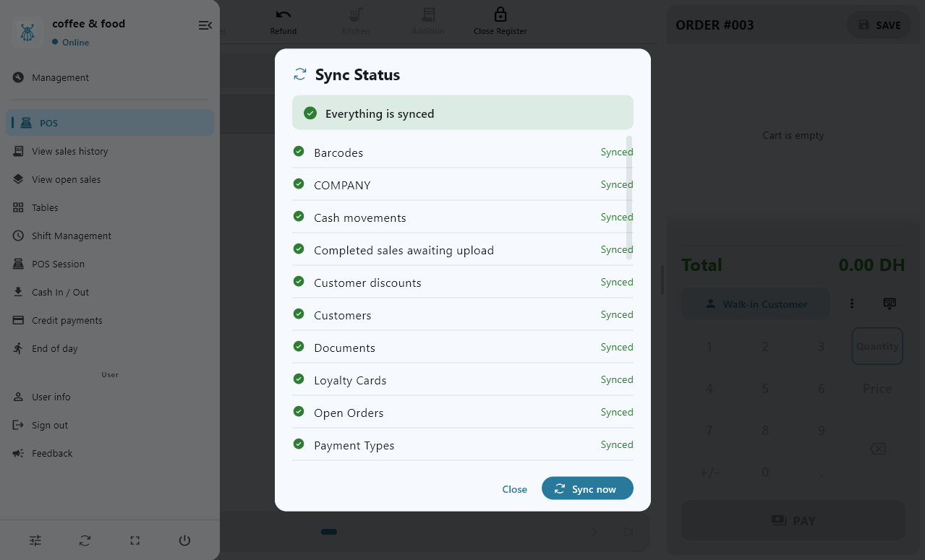Viewport: 925px width, 560px height.
Task: Save the order with SAVE button
Action: click(x=879, y=25)
